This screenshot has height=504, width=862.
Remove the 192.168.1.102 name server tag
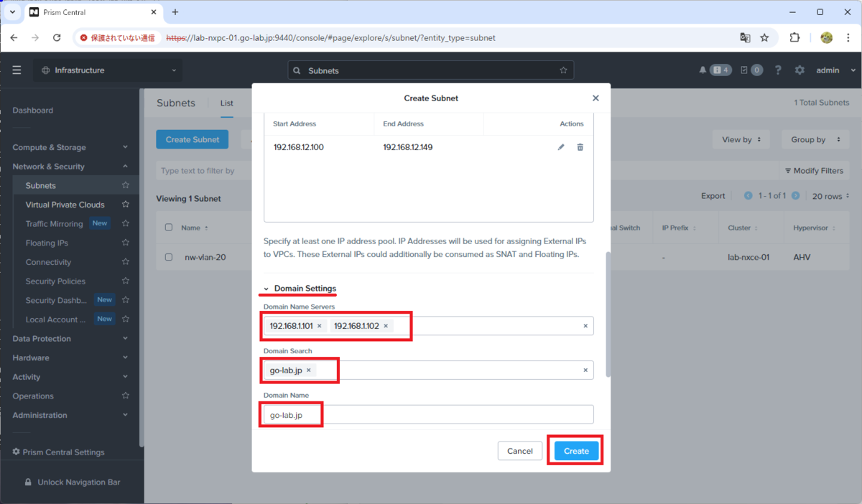(x=386, y=326)
